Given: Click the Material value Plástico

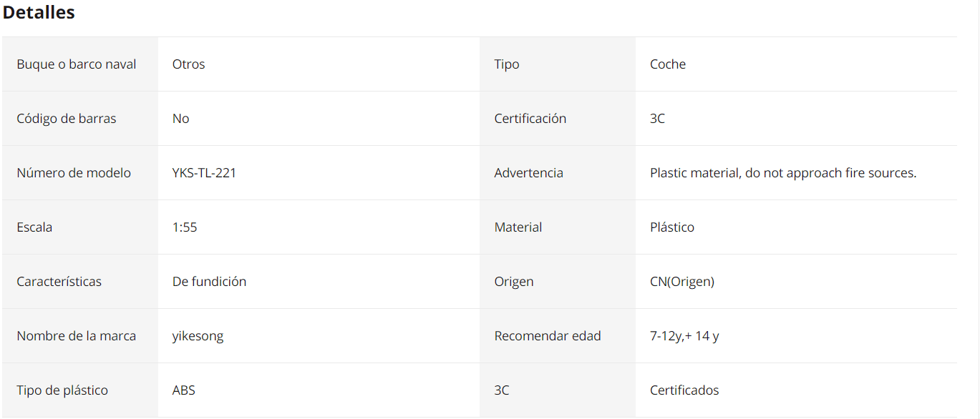Looking at the screenshot, I should (672, 227).
